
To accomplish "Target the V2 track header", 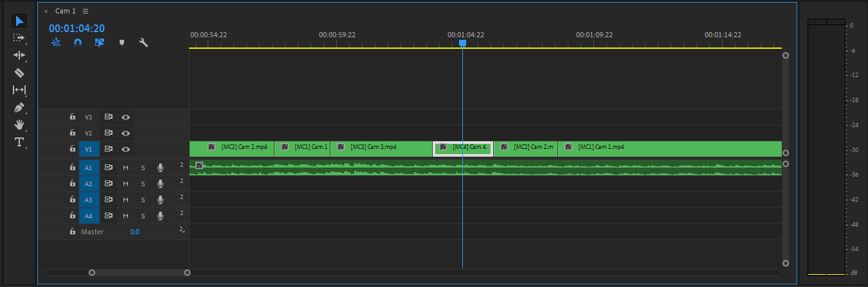I will [89, 133].
